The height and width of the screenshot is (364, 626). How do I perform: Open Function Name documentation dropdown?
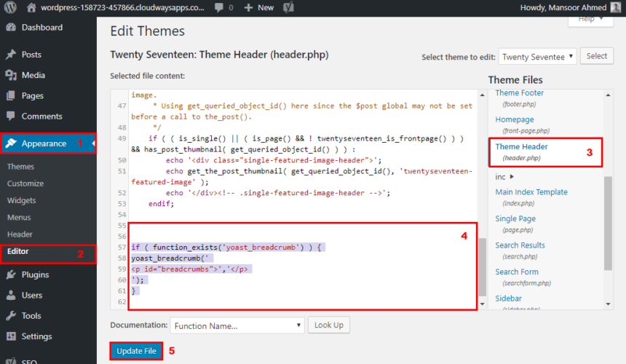tap(237, 325)
